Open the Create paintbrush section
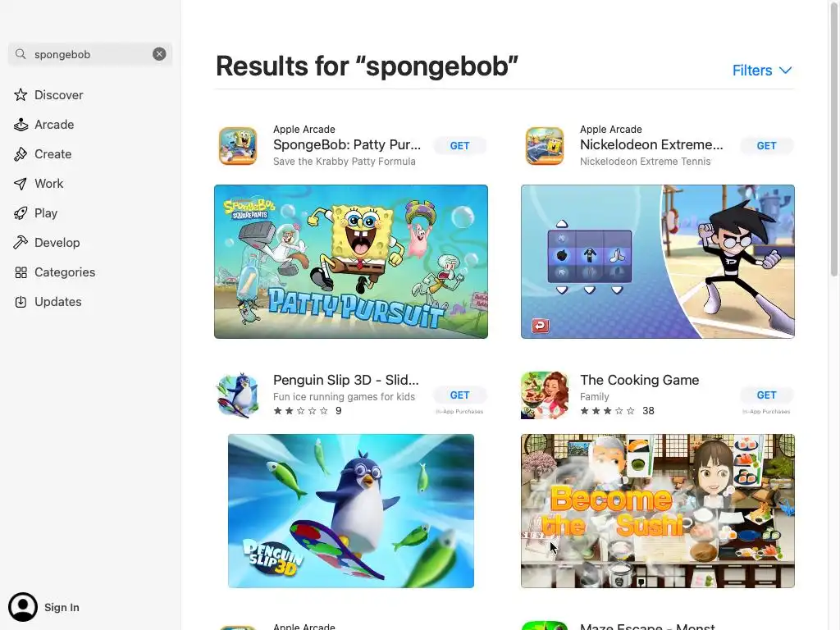 click(x=43, y=154)
